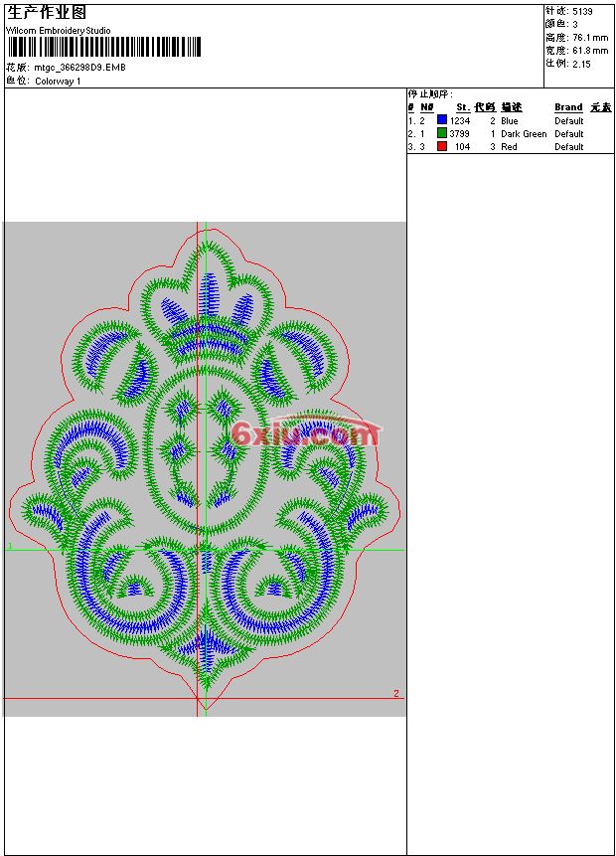The width and height of the screenshot is (616, 856).
Task: Click the 生产作业图 title
Action: click(47, 13)
